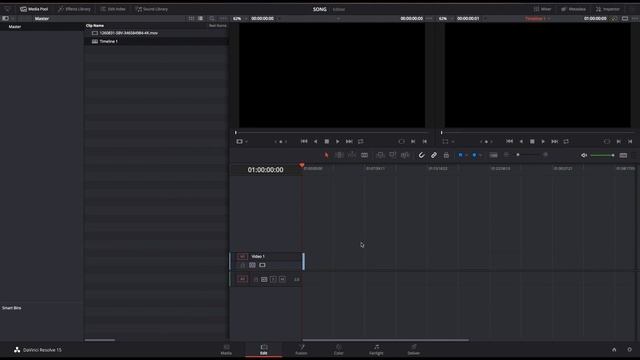Open source viewer zoom percentage dropdown
Image resolution: width=640 pixels, height=360 pixels.
[240, 18]
